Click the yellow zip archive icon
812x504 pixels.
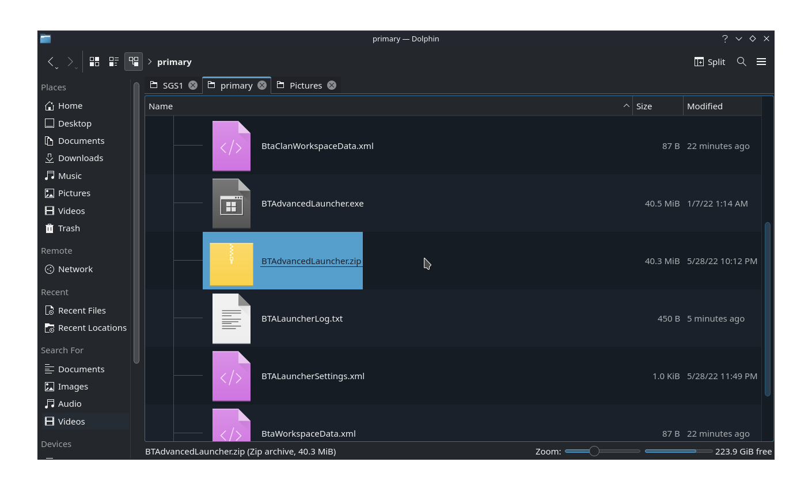[232, 264]
